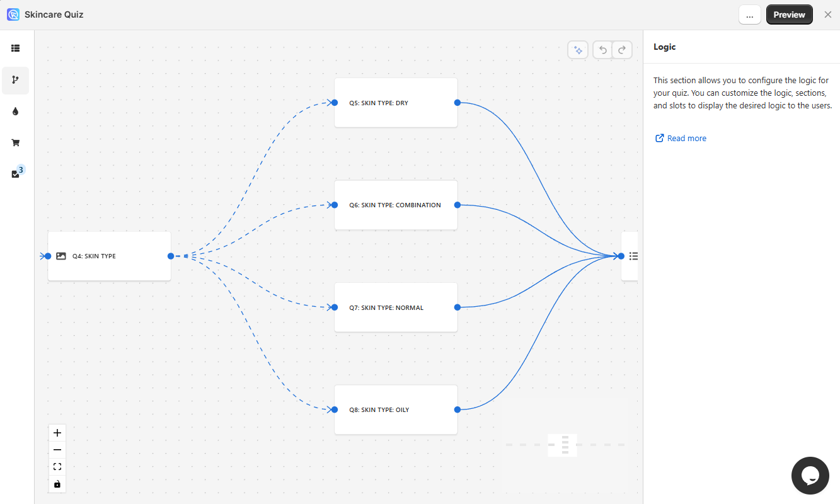
Task: Zoom in on the logic canvas
Action: [x=57, y=433]
